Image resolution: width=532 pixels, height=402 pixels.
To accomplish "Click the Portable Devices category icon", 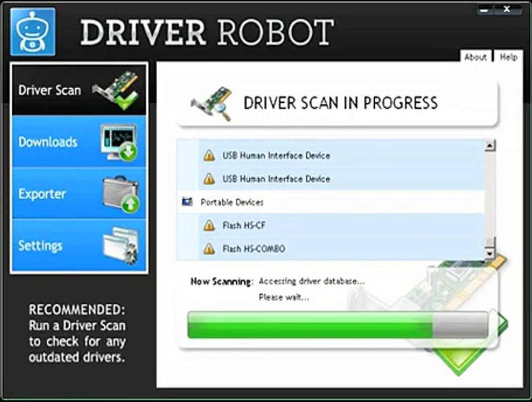I will (187, 202).
